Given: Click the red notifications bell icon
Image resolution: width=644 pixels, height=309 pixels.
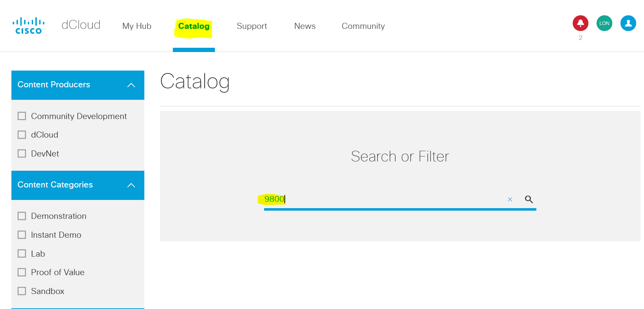Looking at the screenshot, I should [x=580, y=23].
